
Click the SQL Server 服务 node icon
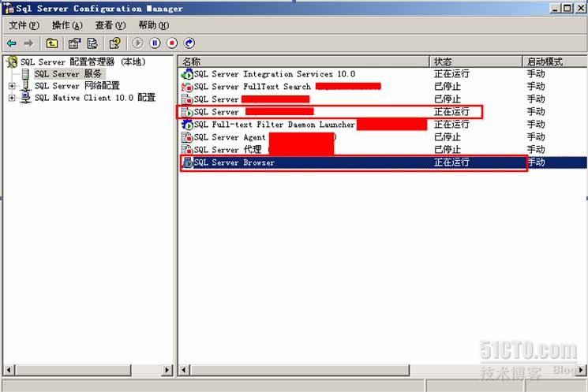25,74
